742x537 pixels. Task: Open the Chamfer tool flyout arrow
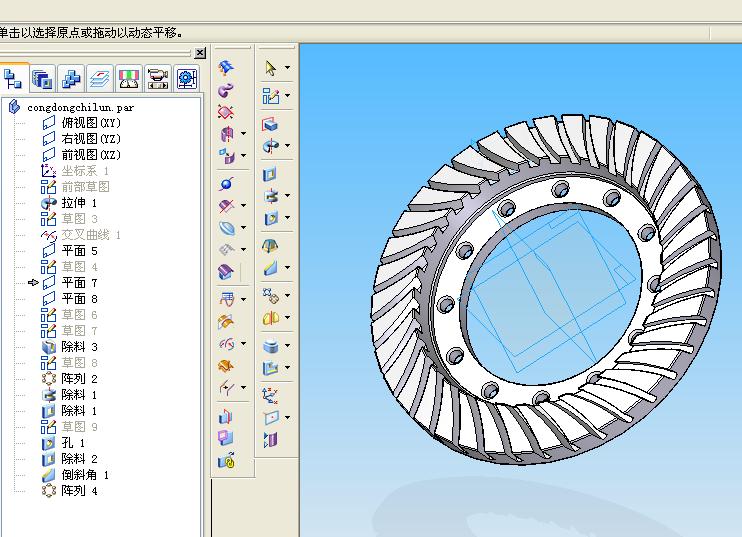(x=287, y=268)
